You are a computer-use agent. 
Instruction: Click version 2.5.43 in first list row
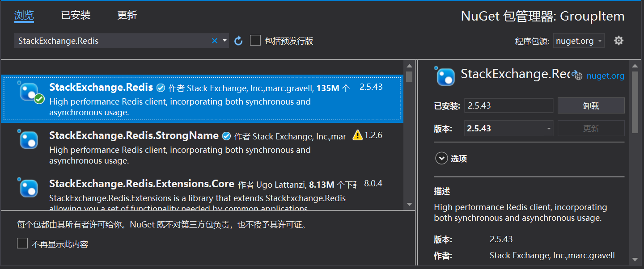point(371,87)
